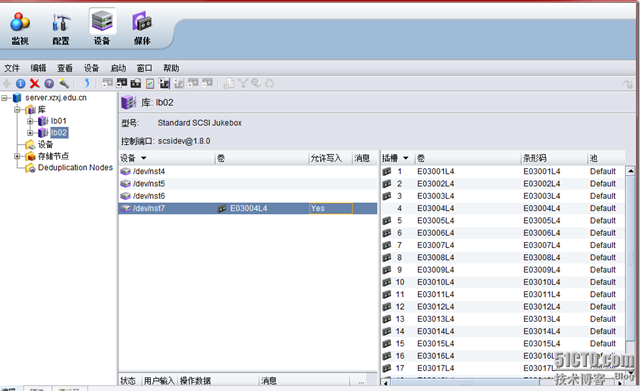640x391 pixels.
Task: Click slot number 17 in slot list
Action: [x=400, y=368]
